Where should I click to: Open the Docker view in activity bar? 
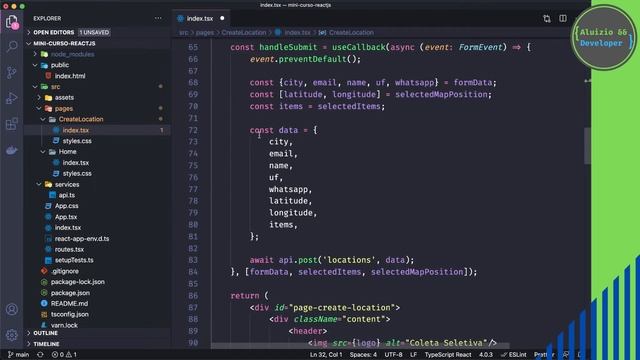click(x=12, y=150)
